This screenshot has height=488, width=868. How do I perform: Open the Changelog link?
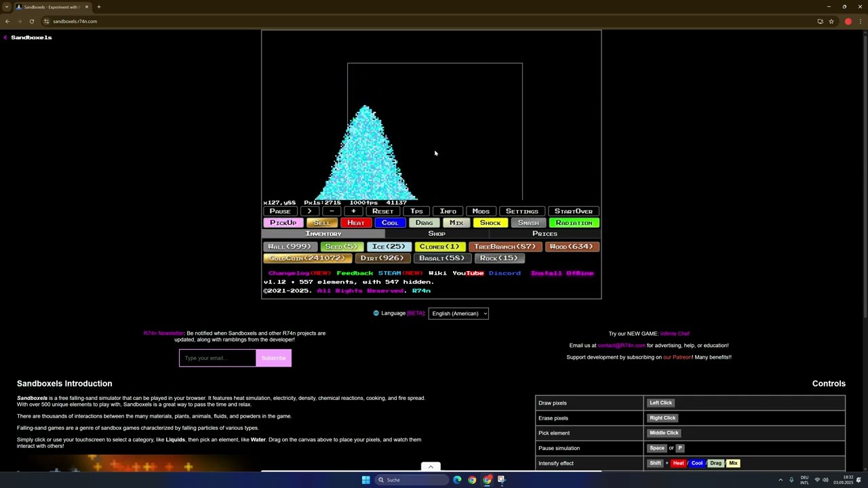299,273
